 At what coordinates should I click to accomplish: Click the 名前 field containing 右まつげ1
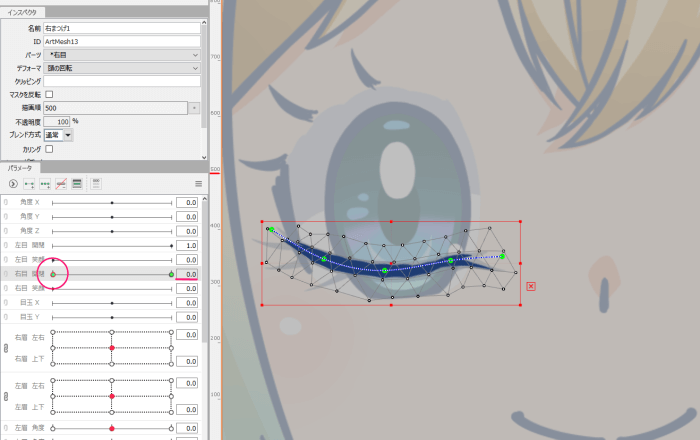click(x=121, y=28)
